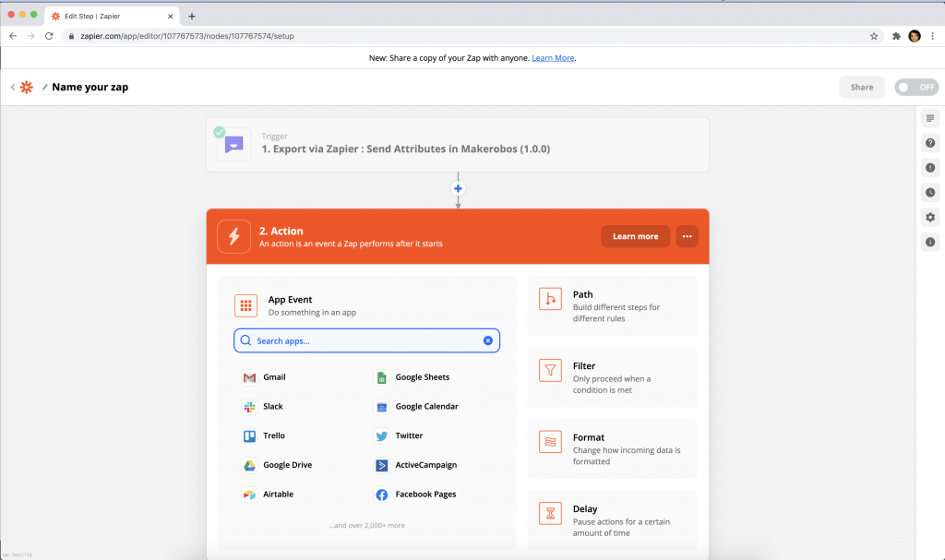Choose the Delay step option
Viewport: 945px width, 560px height.
613,520
